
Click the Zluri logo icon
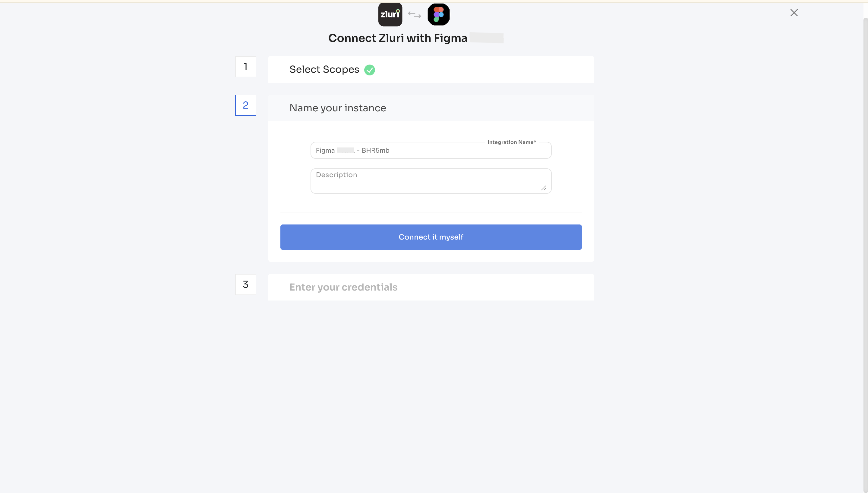tap(390, 14)
